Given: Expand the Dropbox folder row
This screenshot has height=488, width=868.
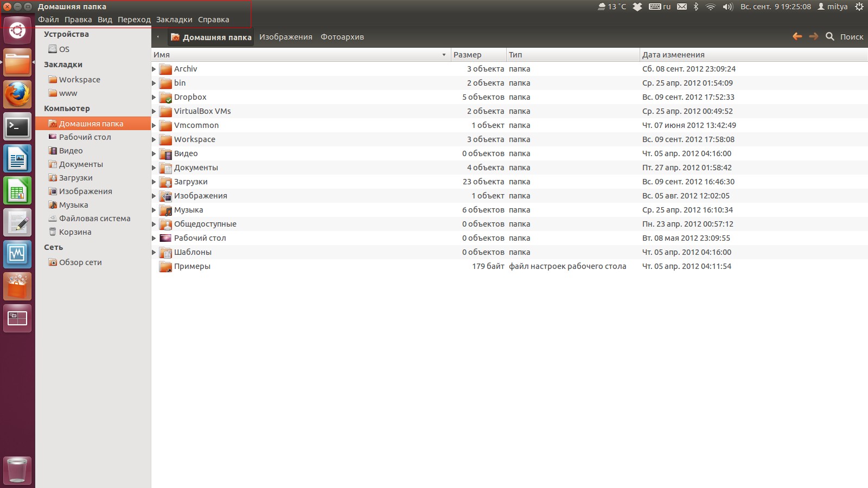Looking at the screenshot, I should point(154,97).
